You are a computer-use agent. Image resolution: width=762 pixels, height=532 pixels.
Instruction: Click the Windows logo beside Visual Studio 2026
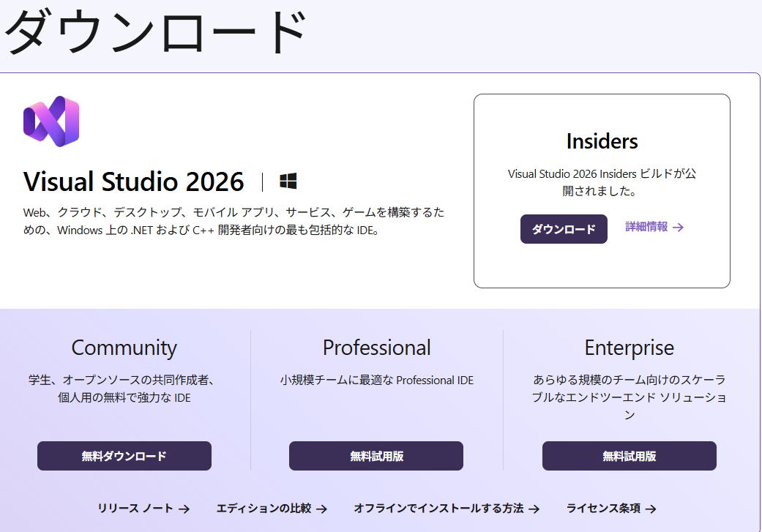[x=288, y=181]
